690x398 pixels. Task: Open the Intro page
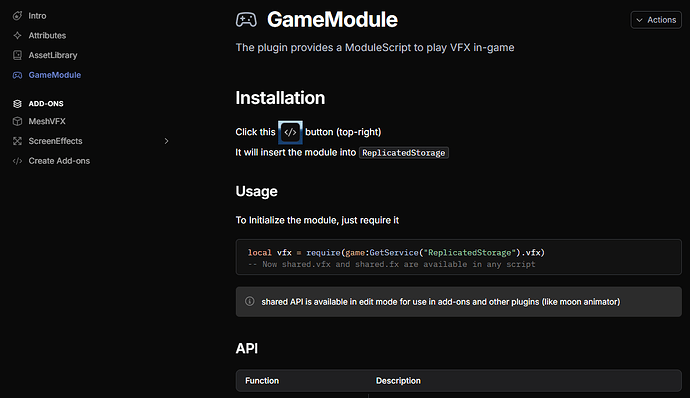pos(37,16)
